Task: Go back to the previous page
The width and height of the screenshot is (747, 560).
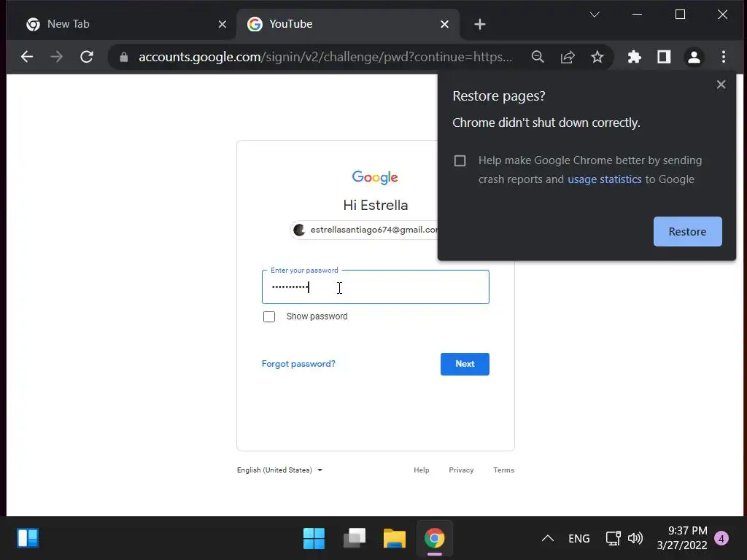Action: pyautogui.click(x=27, y=57)
